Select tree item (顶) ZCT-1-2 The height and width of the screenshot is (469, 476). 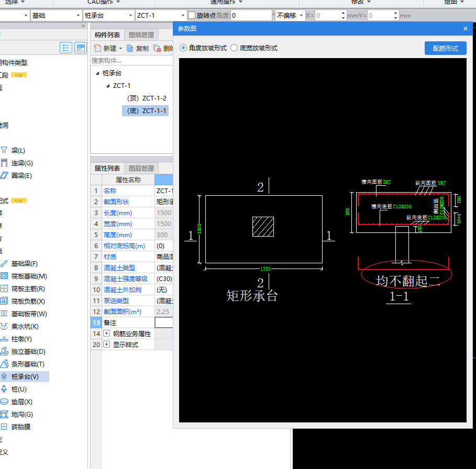coord(147,98)
